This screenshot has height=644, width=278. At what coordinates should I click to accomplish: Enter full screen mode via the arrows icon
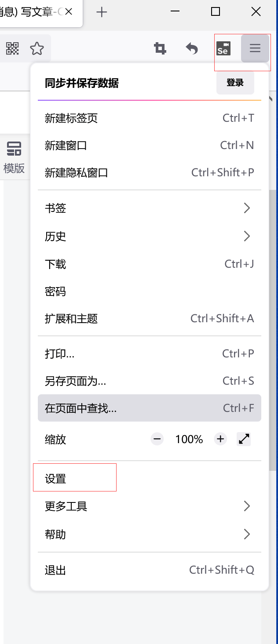click(x=244, y=439)
